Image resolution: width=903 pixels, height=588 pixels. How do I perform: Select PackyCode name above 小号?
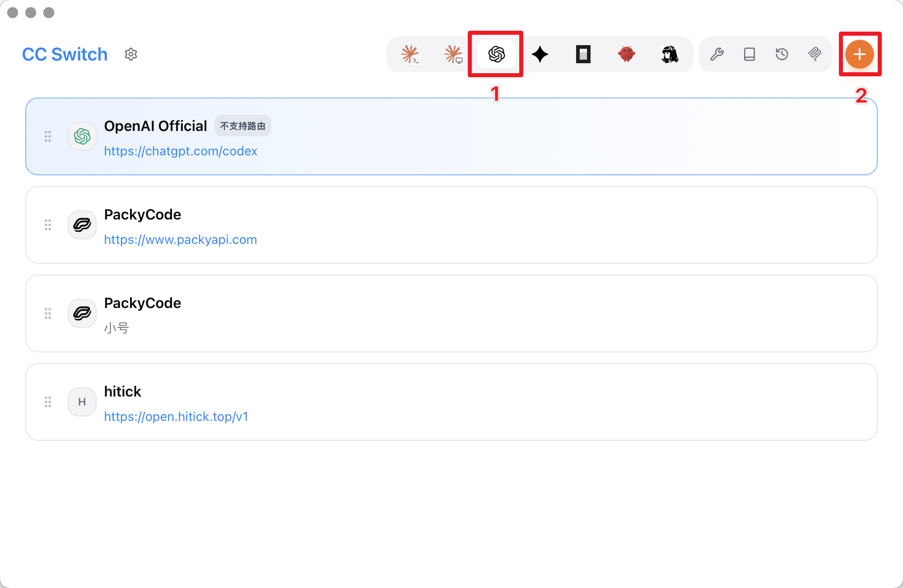pyautogui.click(x=142, y=303)
